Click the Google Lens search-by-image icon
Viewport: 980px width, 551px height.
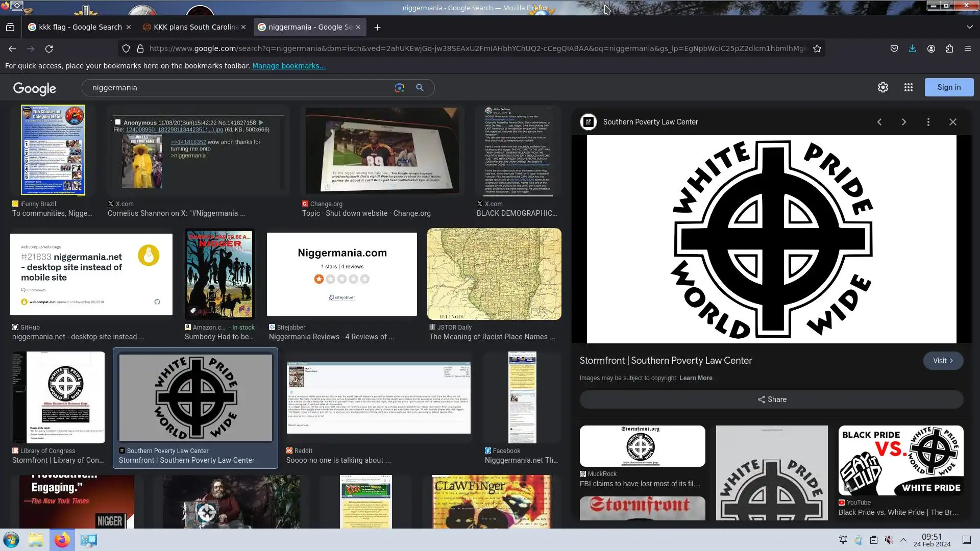pos(399,88)
